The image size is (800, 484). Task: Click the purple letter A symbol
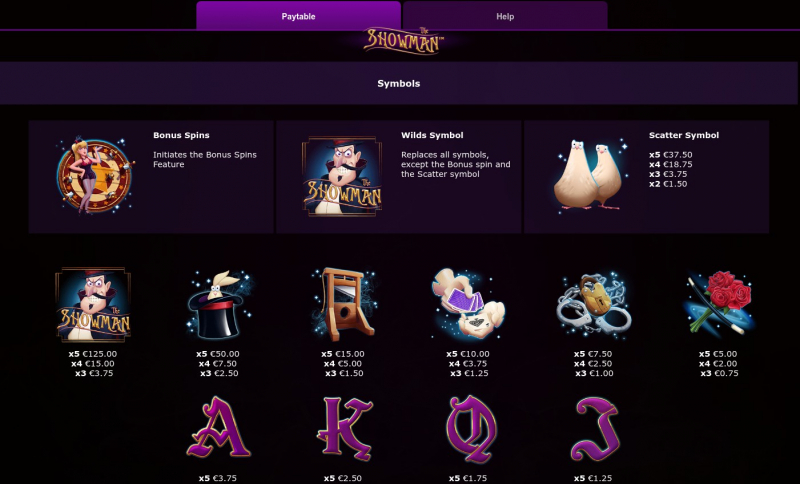coord(218,427)
